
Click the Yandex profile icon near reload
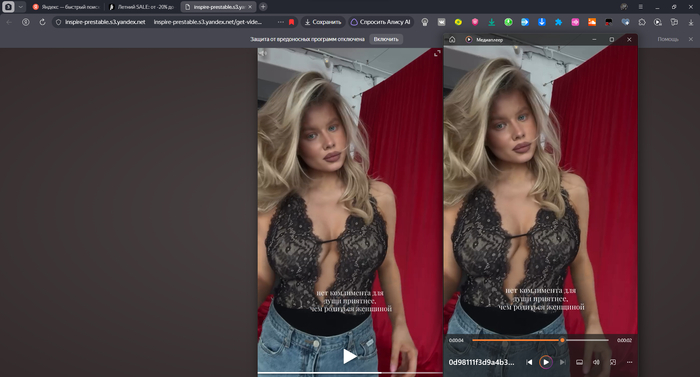26,22
